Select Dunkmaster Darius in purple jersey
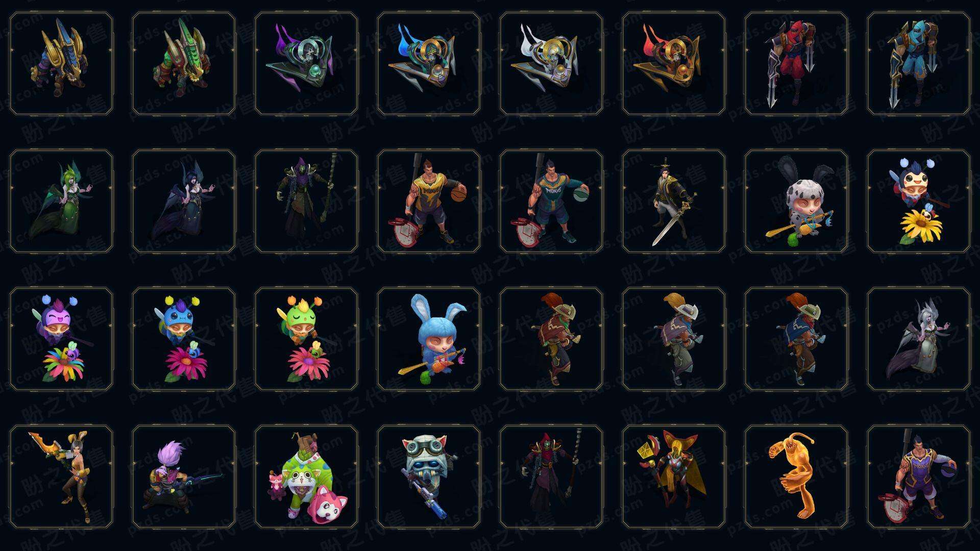The image size is (980, 551). [x=919, y=477]
